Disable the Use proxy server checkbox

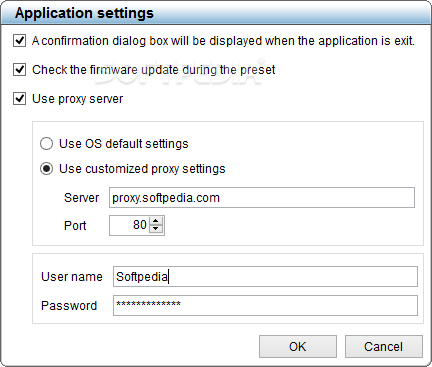coord(19,99)
